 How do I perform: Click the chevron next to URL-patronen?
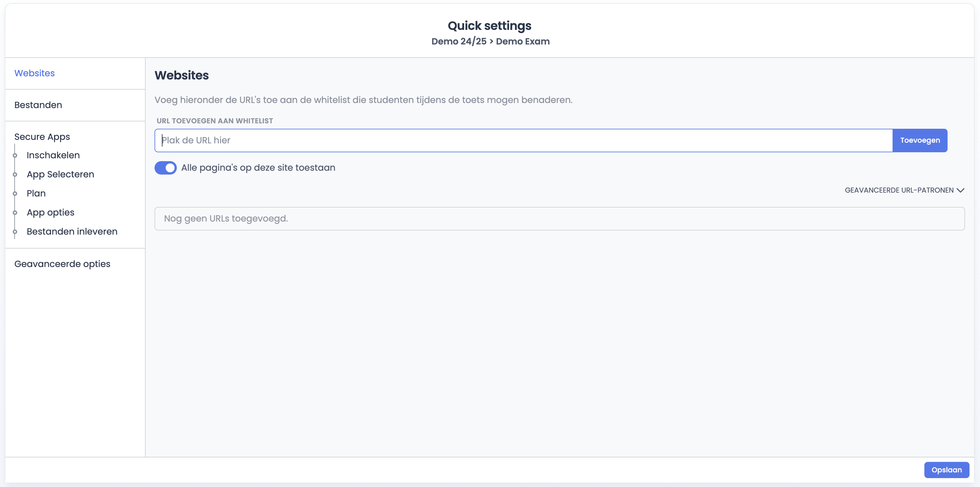tap(960, 190)
